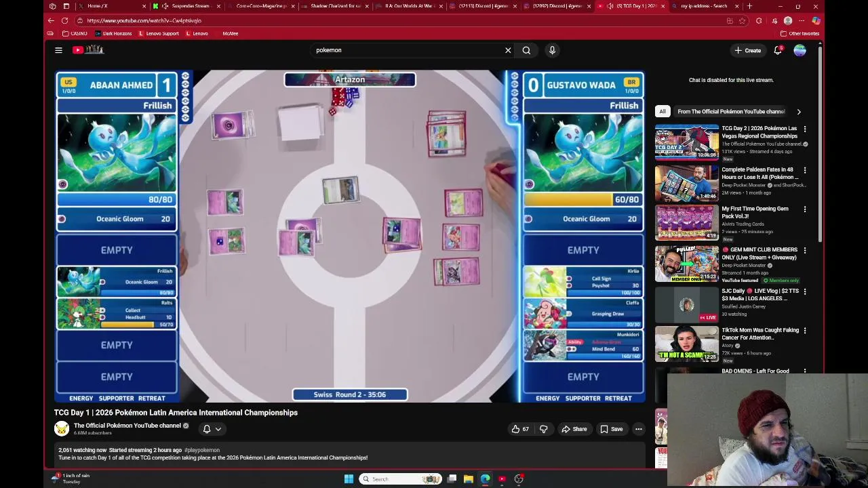Open options for SJC Daily video

(805, 291)
